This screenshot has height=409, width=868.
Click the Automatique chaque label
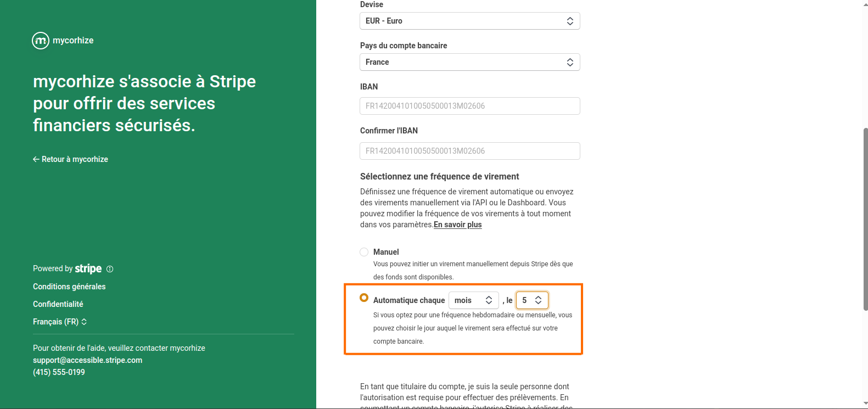(x=409, y=300)
